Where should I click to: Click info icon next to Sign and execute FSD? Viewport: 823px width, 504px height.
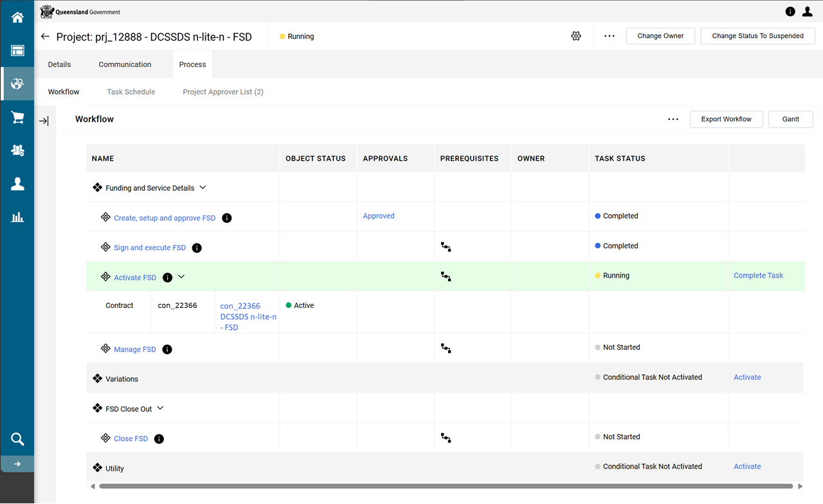pyautogui.click(x=197, y=248)
